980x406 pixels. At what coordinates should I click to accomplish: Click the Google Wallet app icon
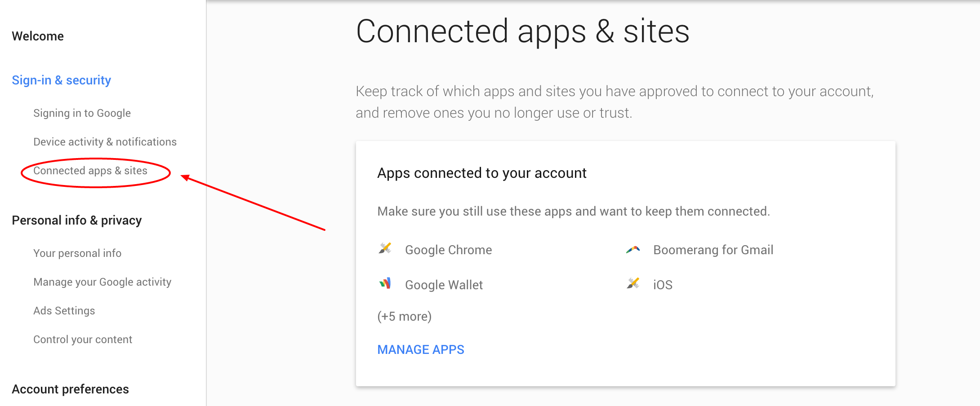[x=385, y=283]
